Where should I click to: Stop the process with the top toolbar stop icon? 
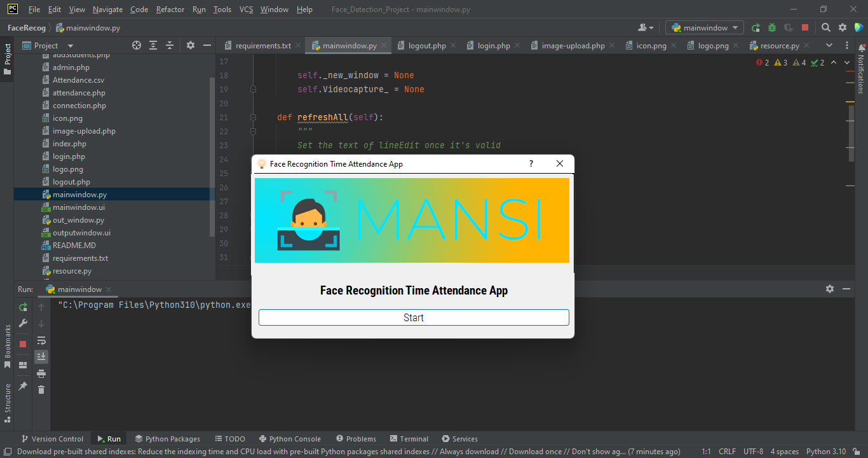[x=805, y=28]
